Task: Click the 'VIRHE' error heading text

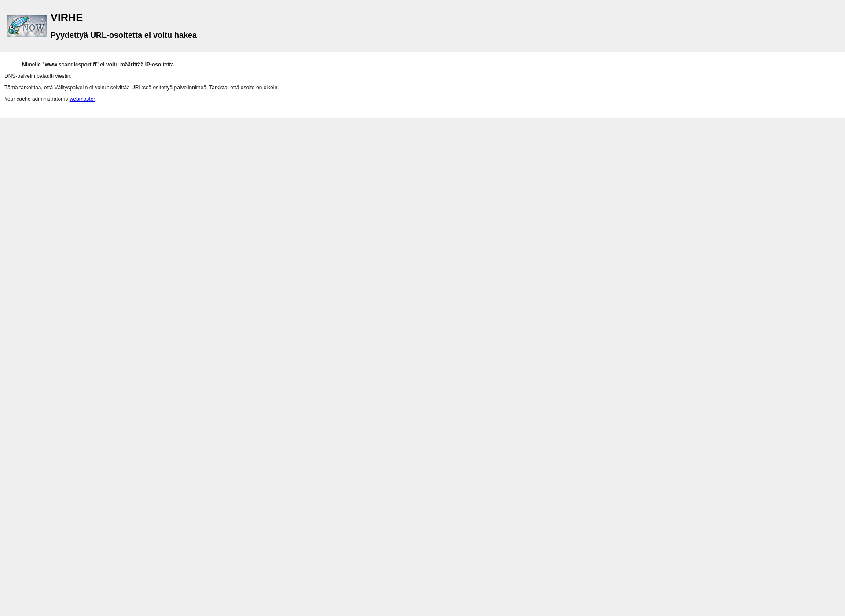Action: (66, 17)
